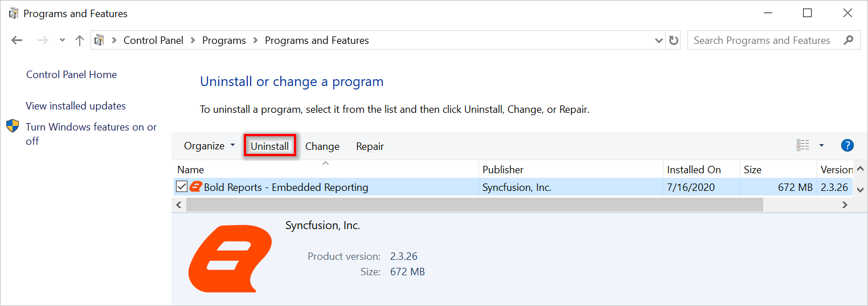Change the view layout icon

coord(803,145)
